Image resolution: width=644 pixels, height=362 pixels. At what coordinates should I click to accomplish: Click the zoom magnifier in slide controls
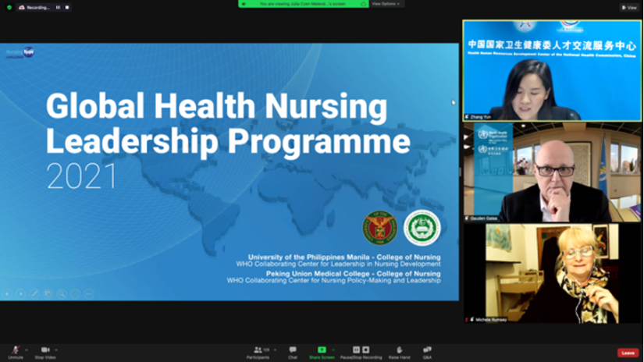click(62, 294)
